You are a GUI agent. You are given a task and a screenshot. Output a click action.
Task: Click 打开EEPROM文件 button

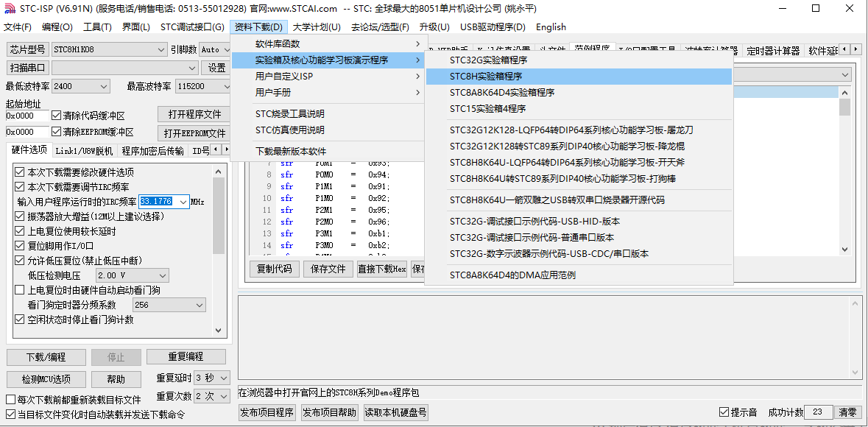(x=194, y=133)
